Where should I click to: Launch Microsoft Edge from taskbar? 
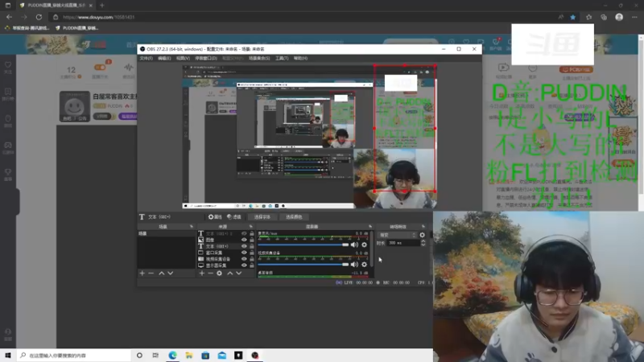coord(172,356)
